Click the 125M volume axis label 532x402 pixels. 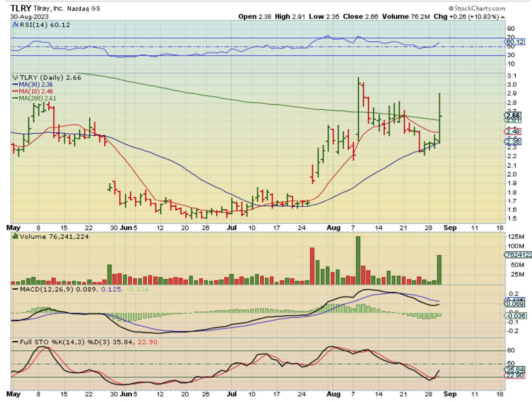(x=516, y=237)
